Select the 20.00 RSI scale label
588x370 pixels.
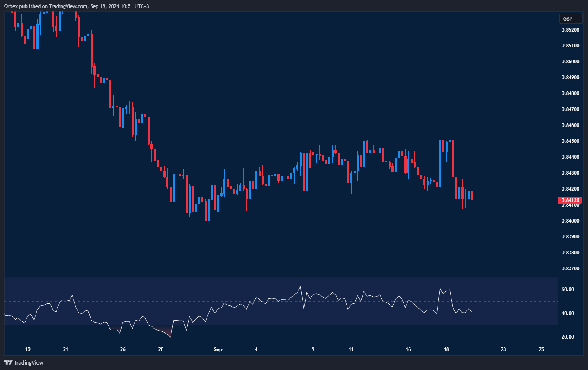(x=567, y=337)
